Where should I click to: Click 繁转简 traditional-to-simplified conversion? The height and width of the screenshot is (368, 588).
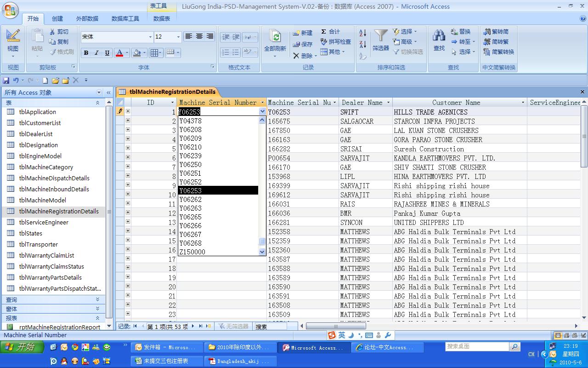coord(496,32)
